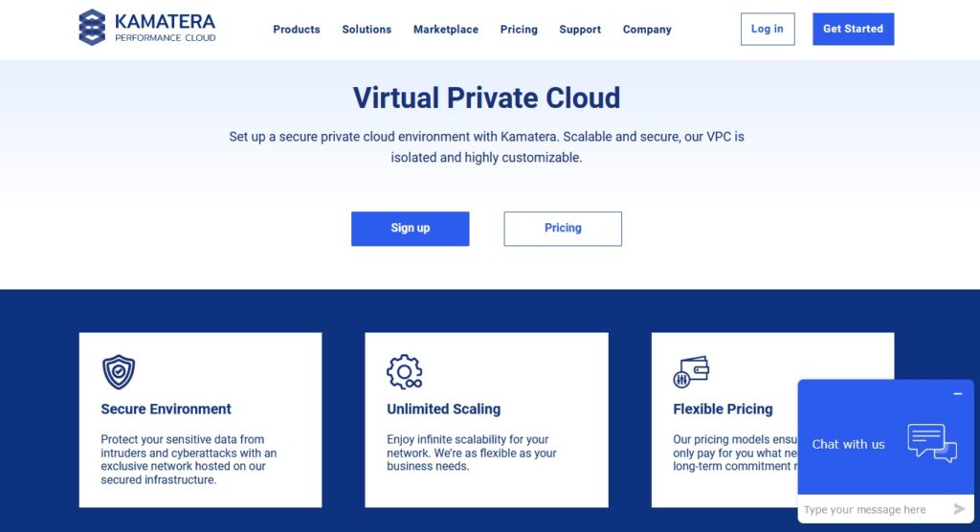Viewport: 980px width, 532px height.
Task: Click the outlined Pricing button below the headline
Action: click(563, 229)
